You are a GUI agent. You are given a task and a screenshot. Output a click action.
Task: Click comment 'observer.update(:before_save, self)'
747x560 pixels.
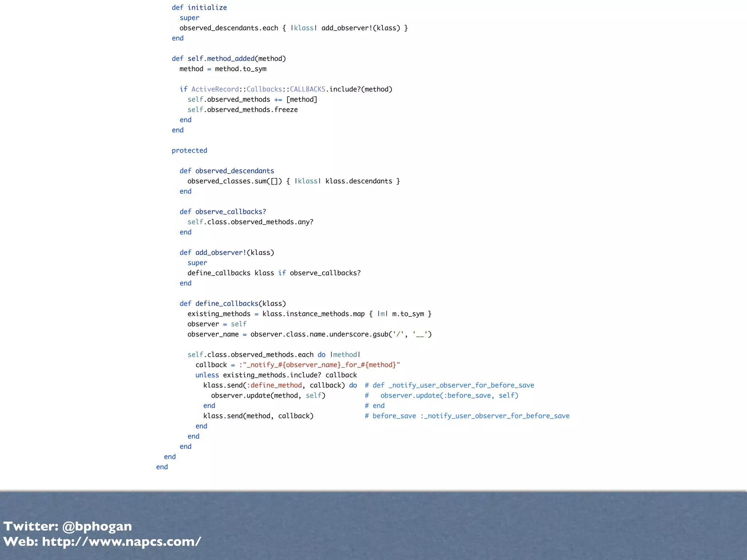449,396
